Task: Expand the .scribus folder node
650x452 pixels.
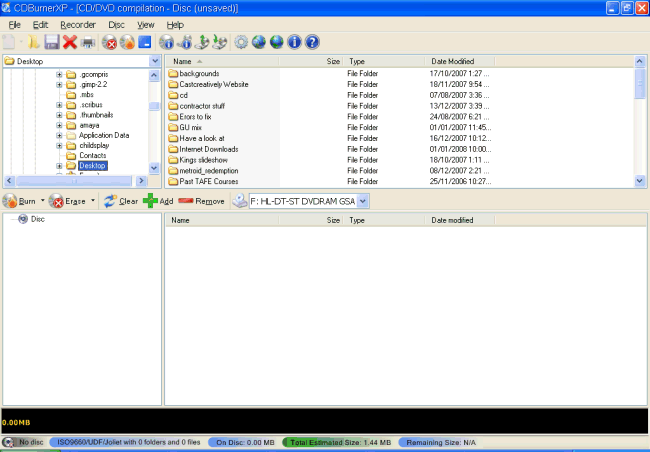Action: pos(59,105)
